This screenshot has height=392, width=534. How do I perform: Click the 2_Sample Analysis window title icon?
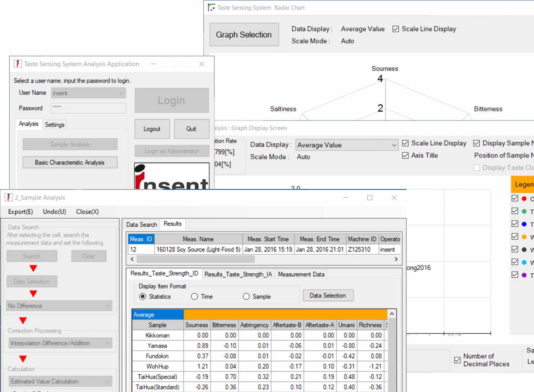(x=8, y=197)
